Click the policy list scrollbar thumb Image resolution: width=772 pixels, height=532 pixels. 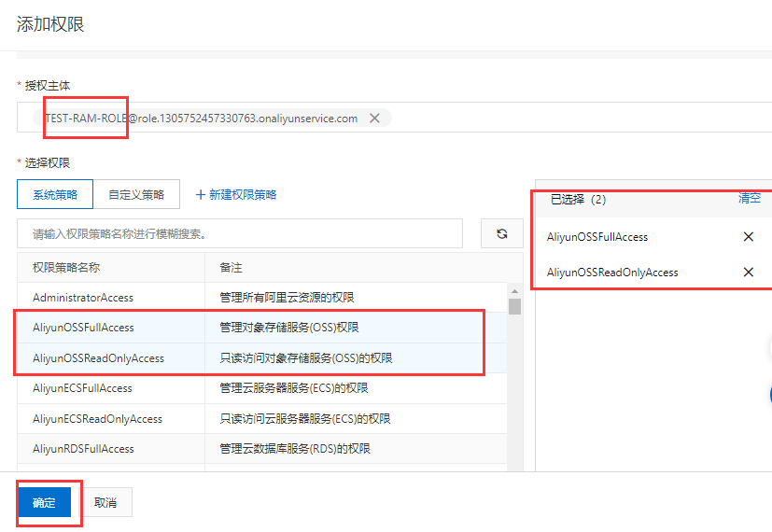514,306
